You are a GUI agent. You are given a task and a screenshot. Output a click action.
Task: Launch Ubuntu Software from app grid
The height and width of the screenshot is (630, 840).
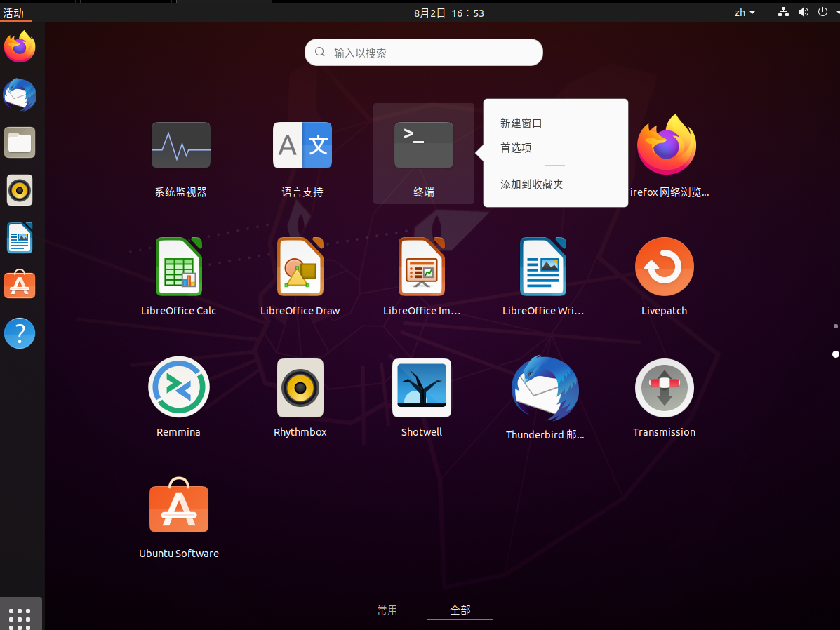(179, 505)
